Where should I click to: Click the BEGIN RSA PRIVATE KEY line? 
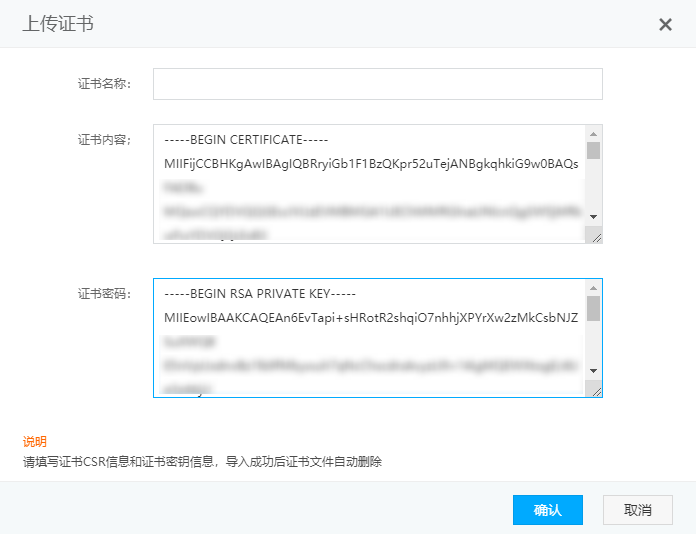coord(260,294)
